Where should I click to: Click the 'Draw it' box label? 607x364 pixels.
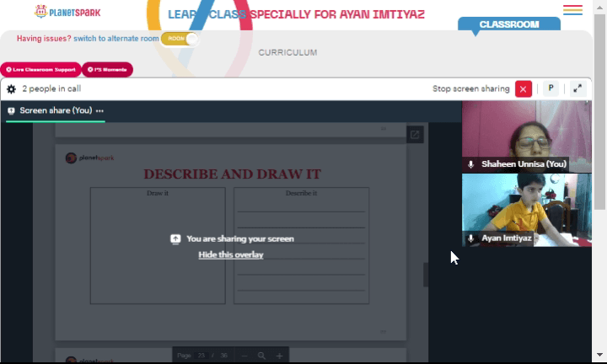pos(158,193)
